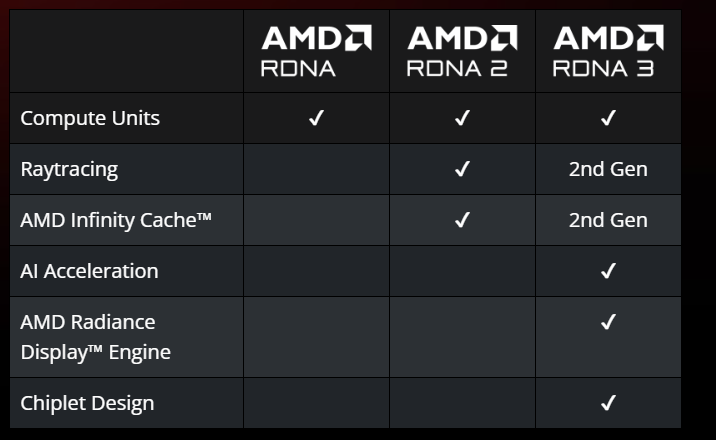716x440 pixels.
Task: Click Raytracing checkmark under RDNA 2
Action: [462, 169]
